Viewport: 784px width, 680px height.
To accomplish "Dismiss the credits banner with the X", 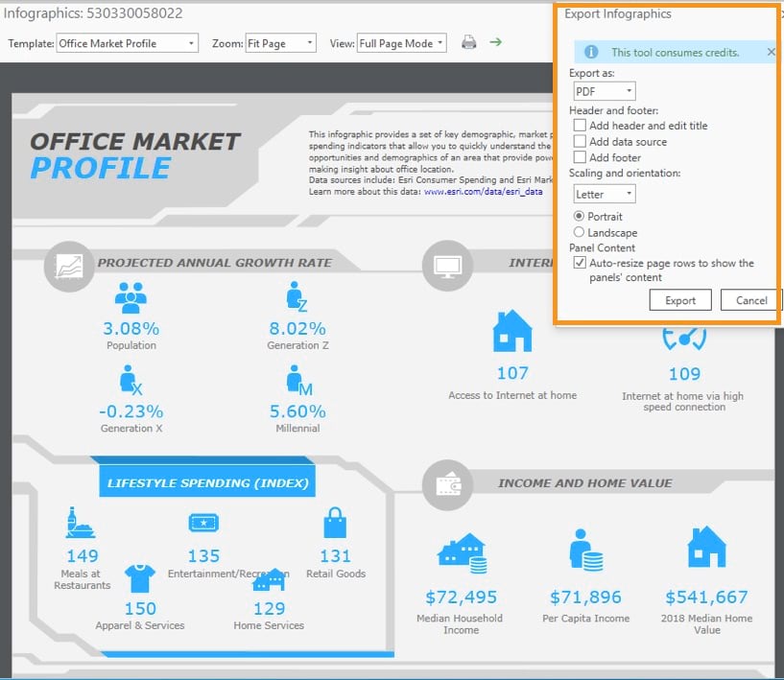I will (771, 52).
